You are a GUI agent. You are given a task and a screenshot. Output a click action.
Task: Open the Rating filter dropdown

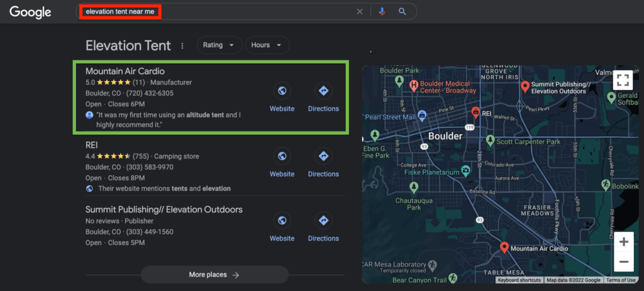219,45
